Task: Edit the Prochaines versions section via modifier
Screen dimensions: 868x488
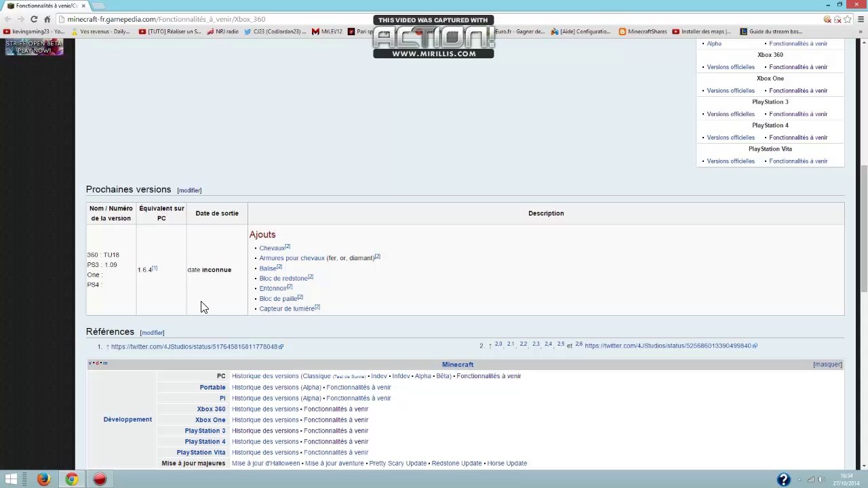Action: pos(189,190)
